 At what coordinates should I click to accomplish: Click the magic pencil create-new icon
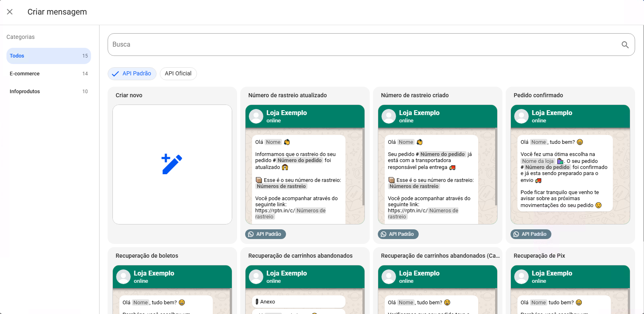click(172, 164)
